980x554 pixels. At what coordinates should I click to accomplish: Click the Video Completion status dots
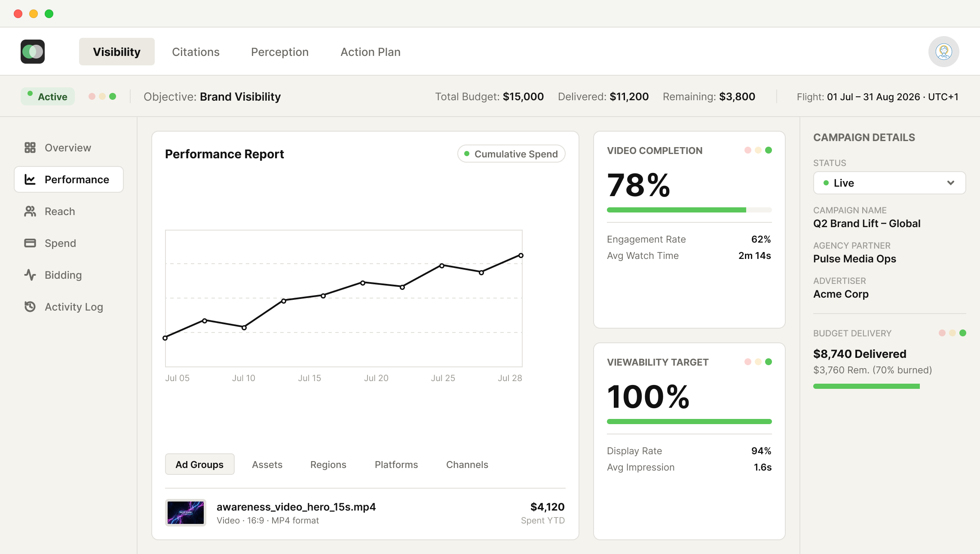click(x=758, y=150)
